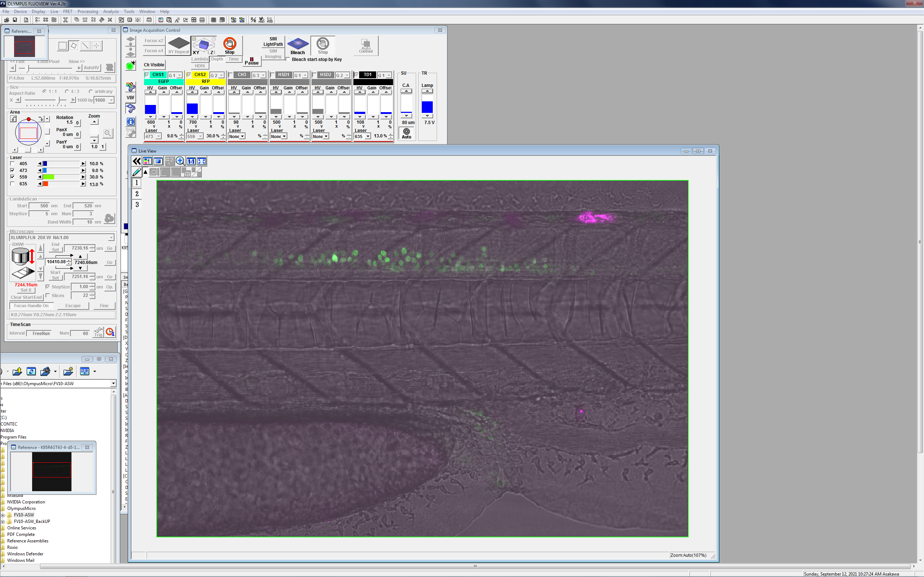Open the VBF settings button

(131, 98)
